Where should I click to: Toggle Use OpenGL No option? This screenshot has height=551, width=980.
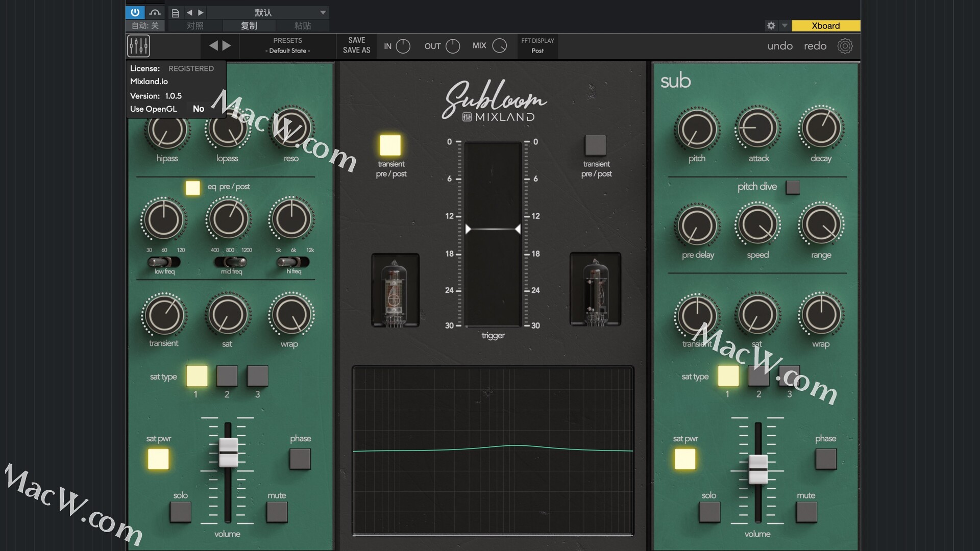[199, 109]
